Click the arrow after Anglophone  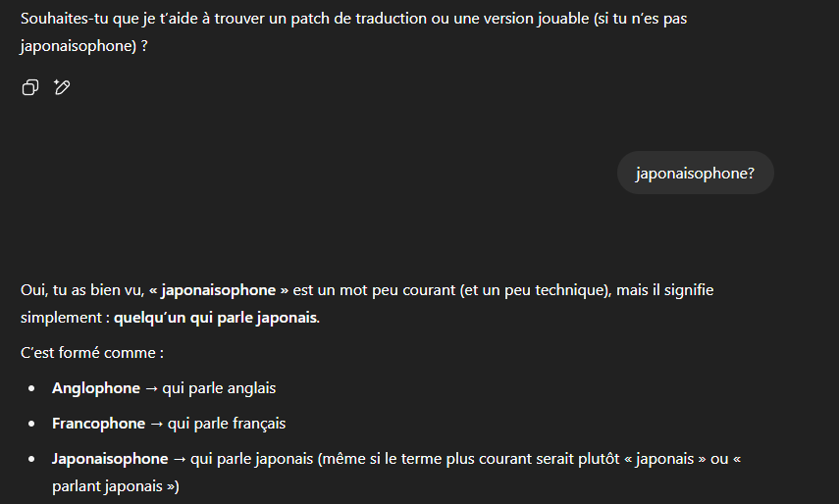151,388
